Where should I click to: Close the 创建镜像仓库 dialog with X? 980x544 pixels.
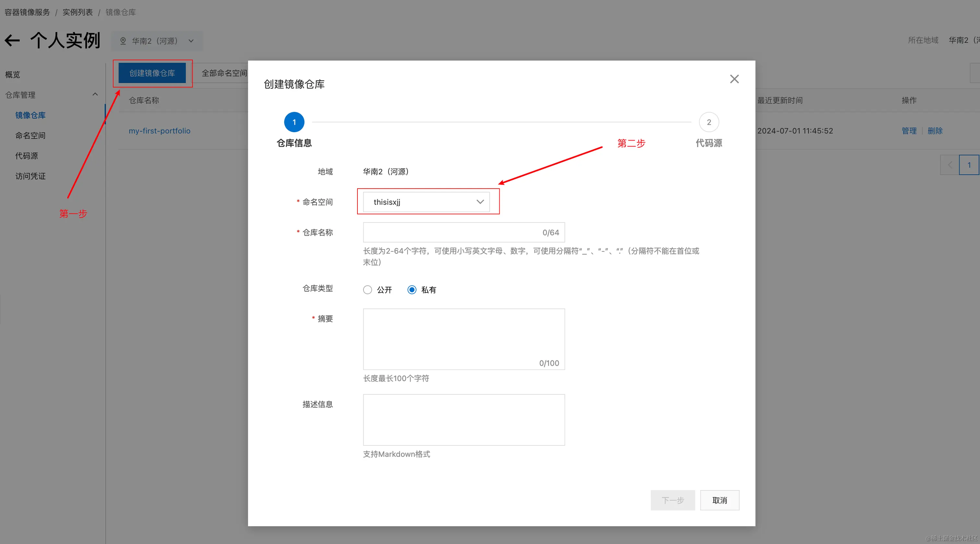coord(734,79)
